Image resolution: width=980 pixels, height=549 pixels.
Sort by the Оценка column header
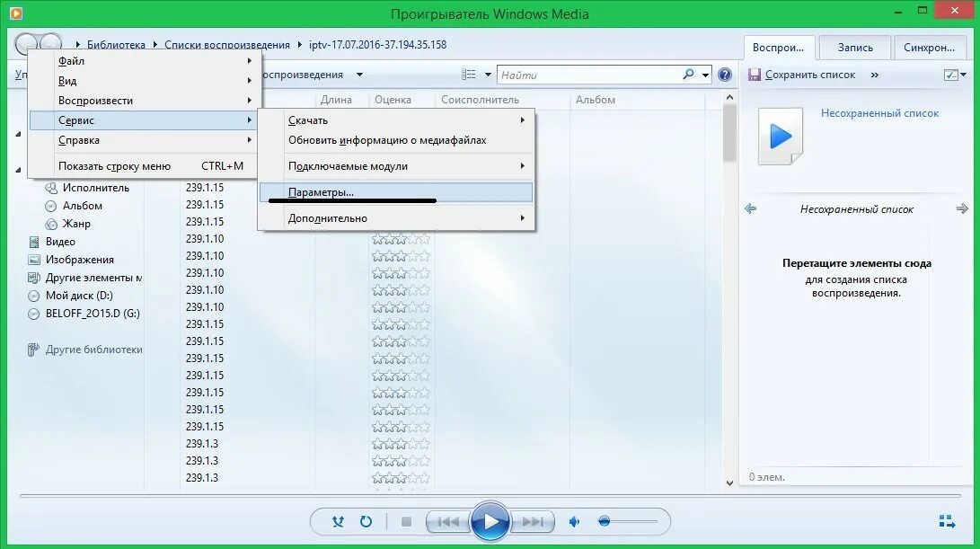(x=393, y=100)
